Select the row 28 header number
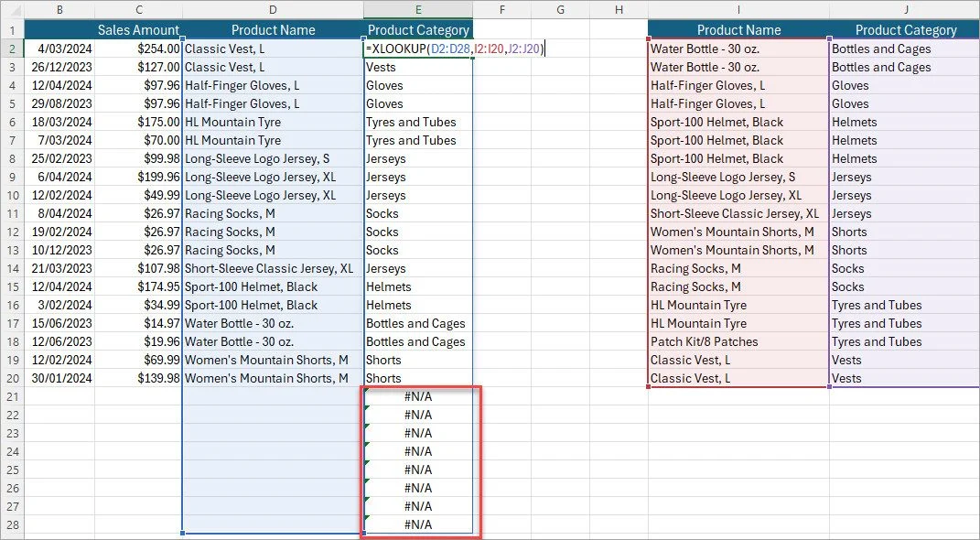980x540 pixels. pos(12,524)
